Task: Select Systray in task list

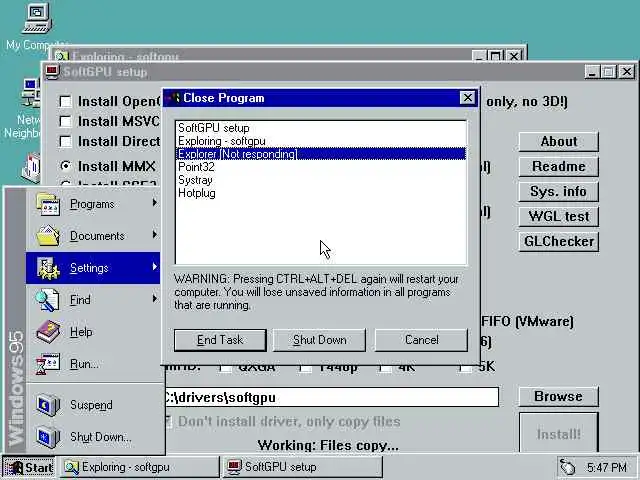Action: tap(320, 180)
